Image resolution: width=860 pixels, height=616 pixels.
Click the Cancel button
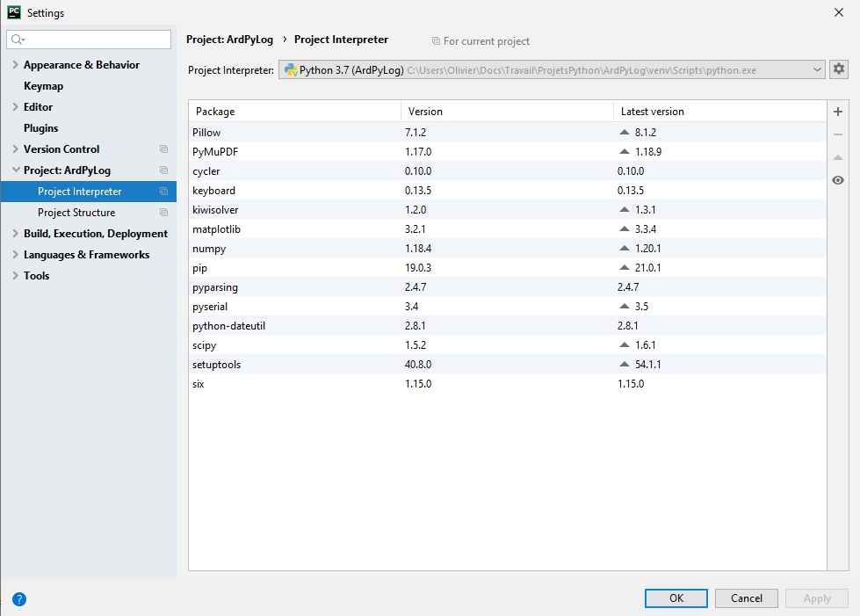pos(746,598)
